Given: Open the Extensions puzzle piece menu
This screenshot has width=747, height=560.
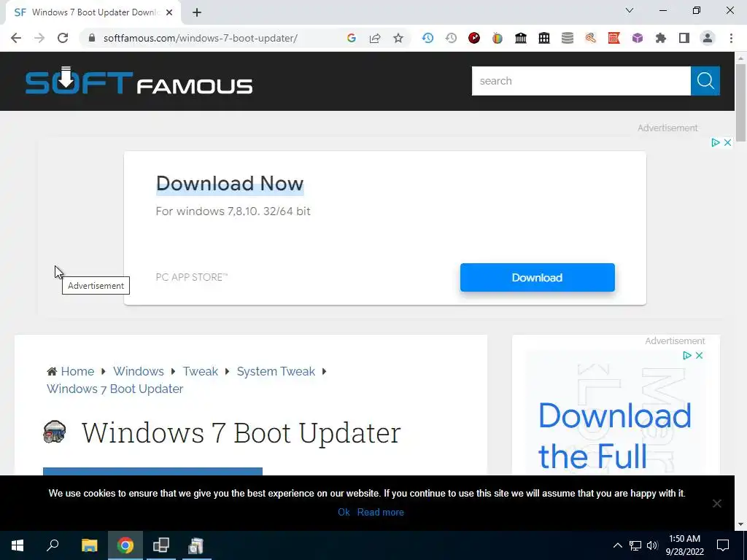Looking at the screenshot, I should [661, 38].
